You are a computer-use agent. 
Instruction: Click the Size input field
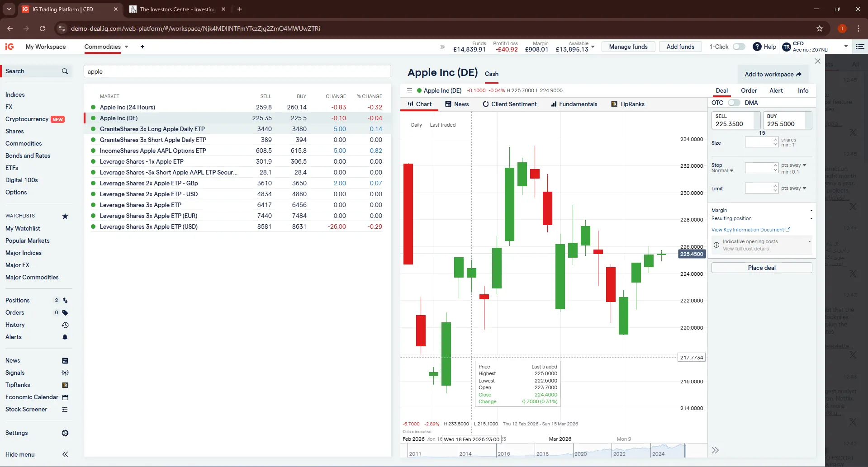point(759,142)
